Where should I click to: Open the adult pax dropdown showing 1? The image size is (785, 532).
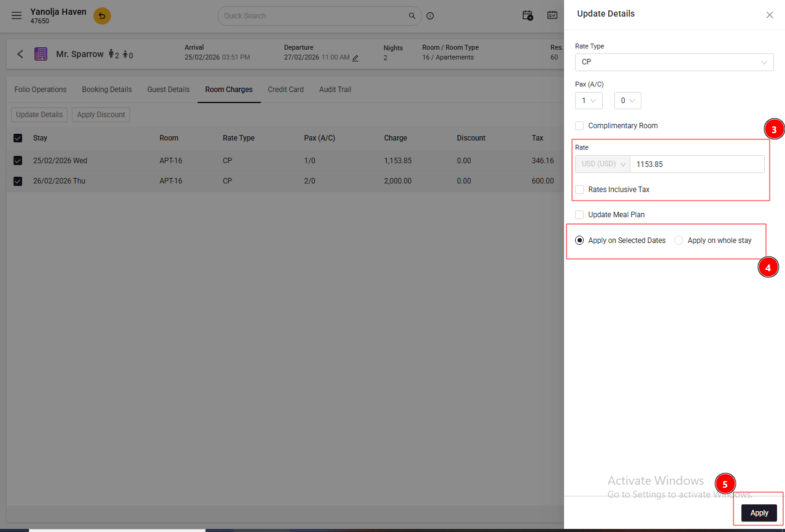589,101
